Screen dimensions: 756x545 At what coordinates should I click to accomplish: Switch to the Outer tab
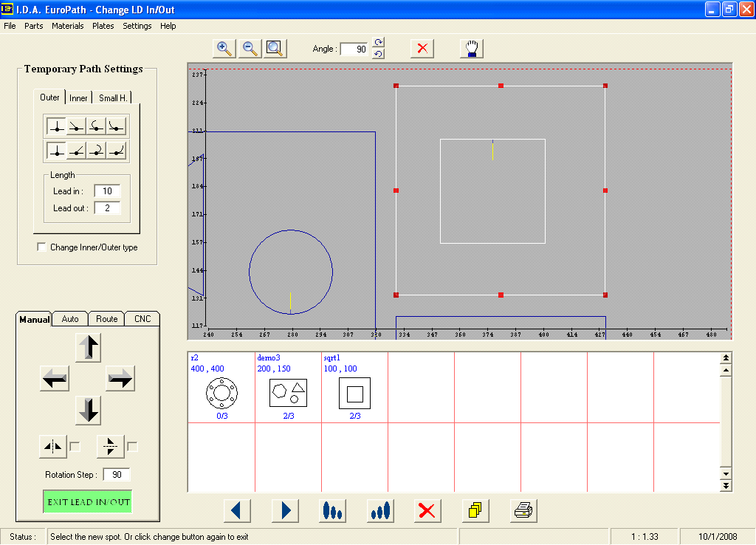[x=49, y=97]
